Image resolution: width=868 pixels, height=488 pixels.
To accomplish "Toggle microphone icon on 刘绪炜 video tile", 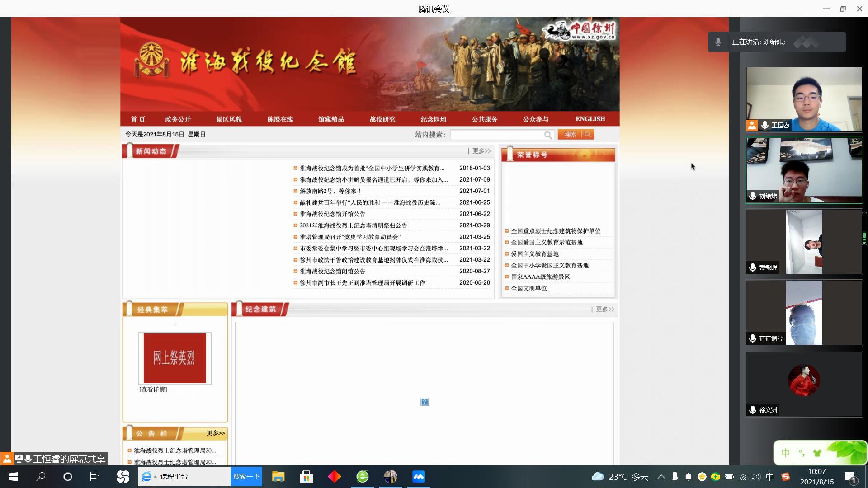I will 753,197.
